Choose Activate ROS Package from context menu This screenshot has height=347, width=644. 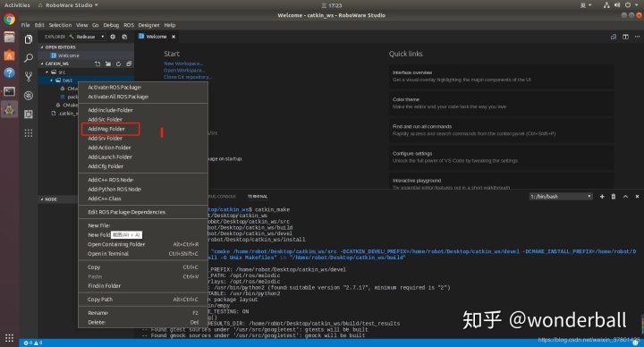point(143,88)
